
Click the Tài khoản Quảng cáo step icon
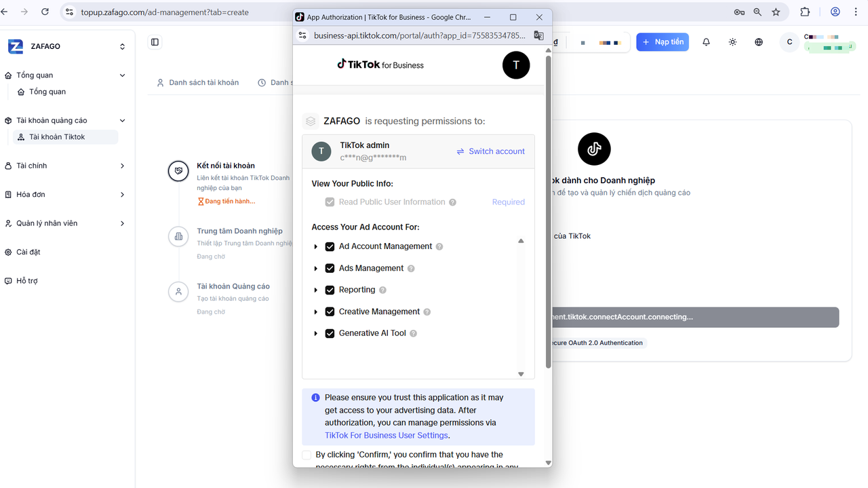pyautogui.click(x=178, y=292)
